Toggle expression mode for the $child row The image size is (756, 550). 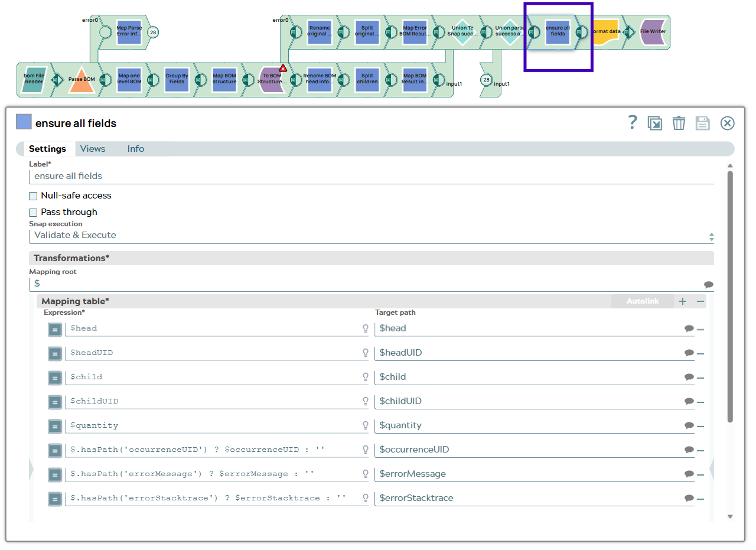(x=55, y=377)
